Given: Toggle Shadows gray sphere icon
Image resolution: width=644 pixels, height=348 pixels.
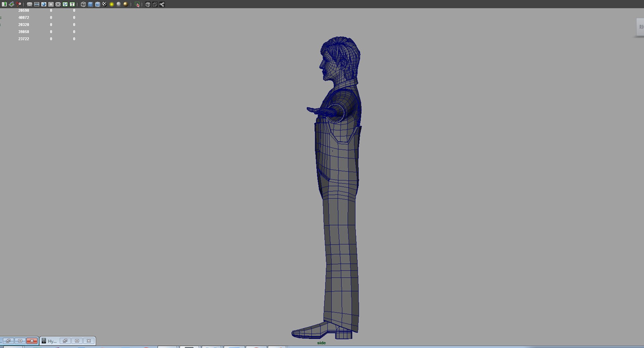Looking at the screenshot, I should tap(118, 4).
